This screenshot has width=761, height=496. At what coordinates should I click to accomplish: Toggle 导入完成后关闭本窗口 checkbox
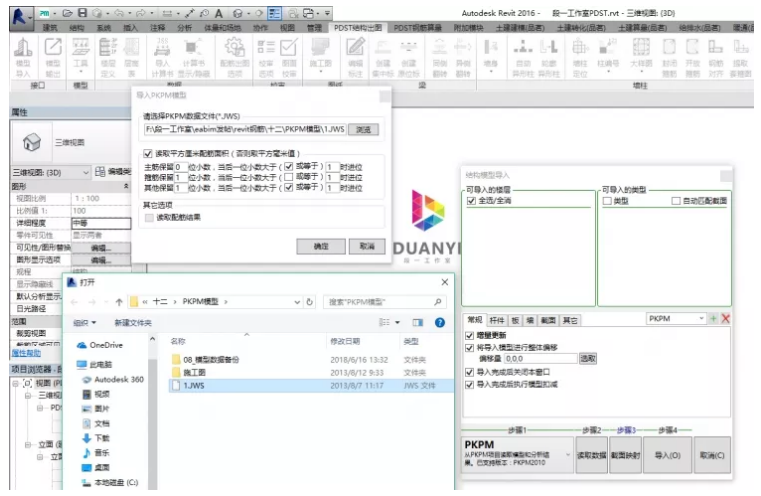[x=469, y=372]
